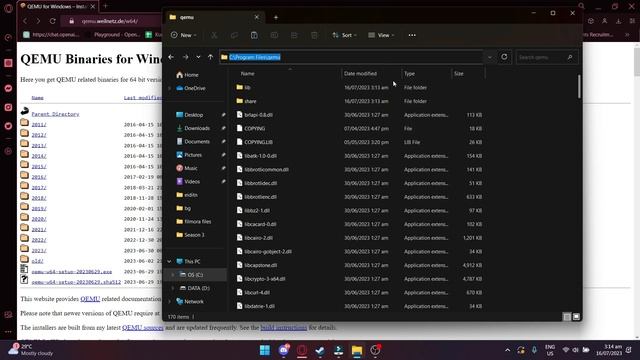Go up one folder level in Explorer
The height and width of the screenshot is (360, 640).
tap(211, 57)
